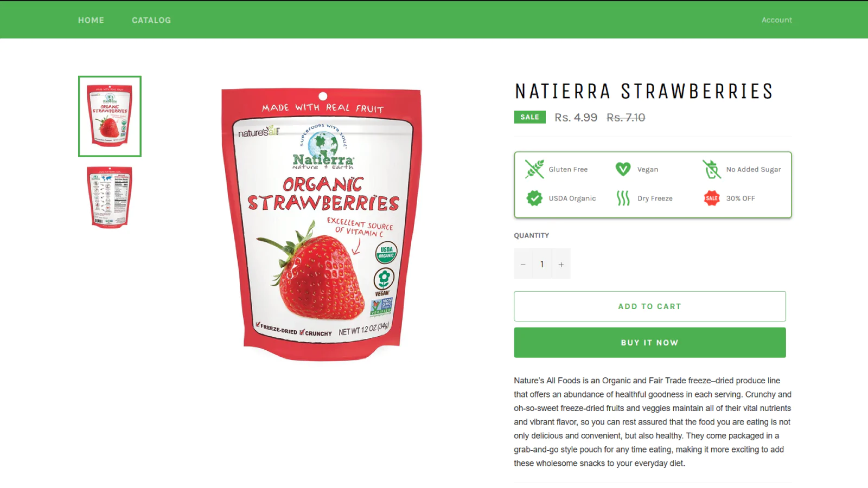Select the back-of-package nutrition thumbnail
Screen dimensions: 868x488
click(x=110, y=197)
